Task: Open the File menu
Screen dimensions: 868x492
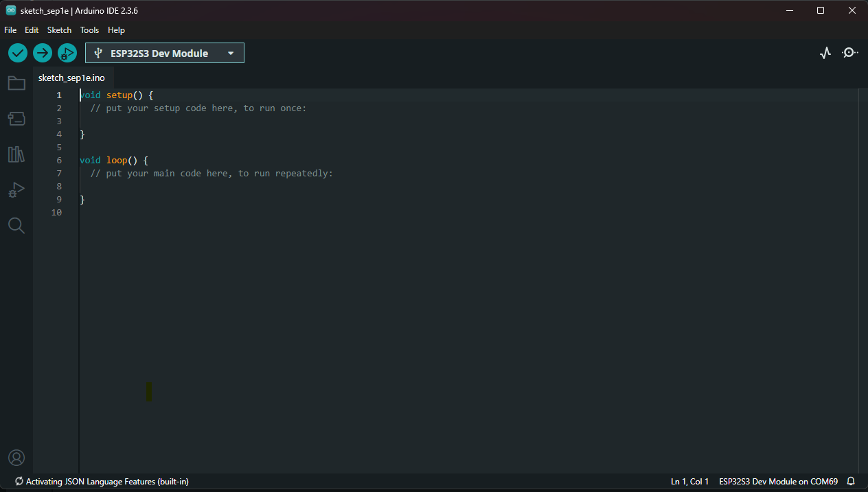Action: click(x=10, y=30)
